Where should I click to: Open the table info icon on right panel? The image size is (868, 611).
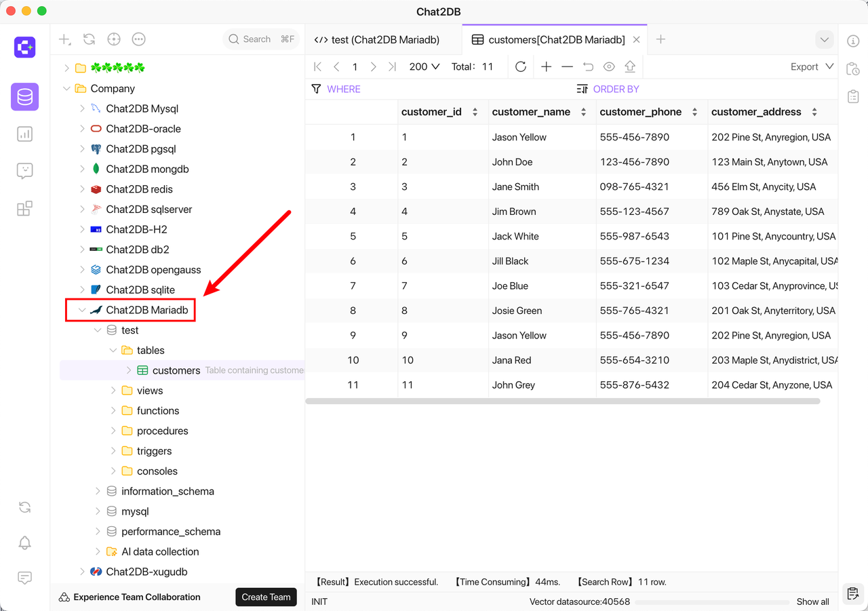[853, 41]
